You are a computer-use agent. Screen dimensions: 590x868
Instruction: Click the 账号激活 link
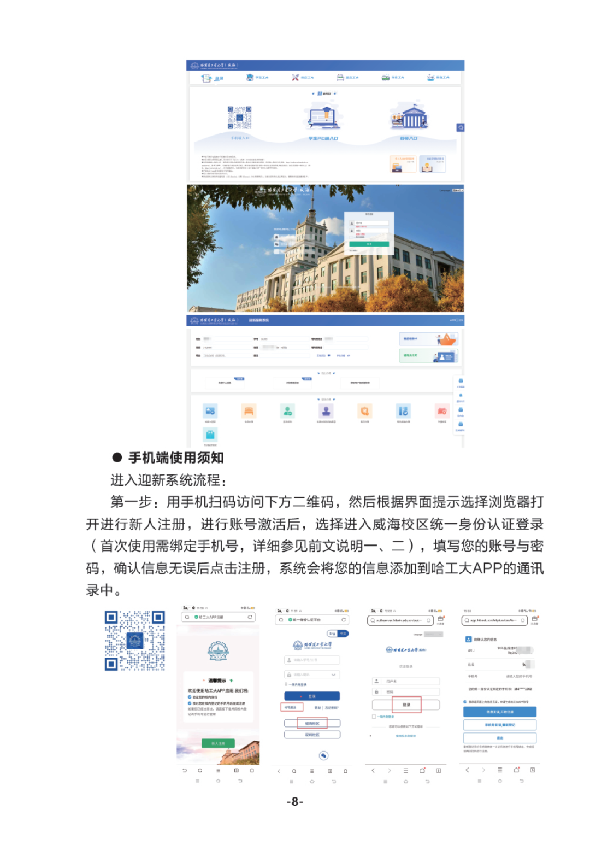tap(291, 707)
